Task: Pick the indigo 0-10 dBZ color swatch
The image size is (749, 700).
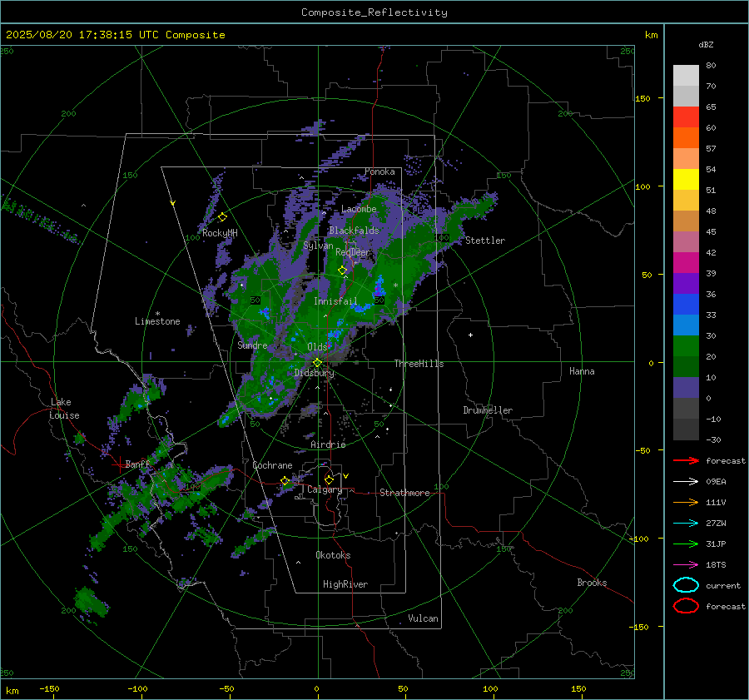Action: (686, 388)
